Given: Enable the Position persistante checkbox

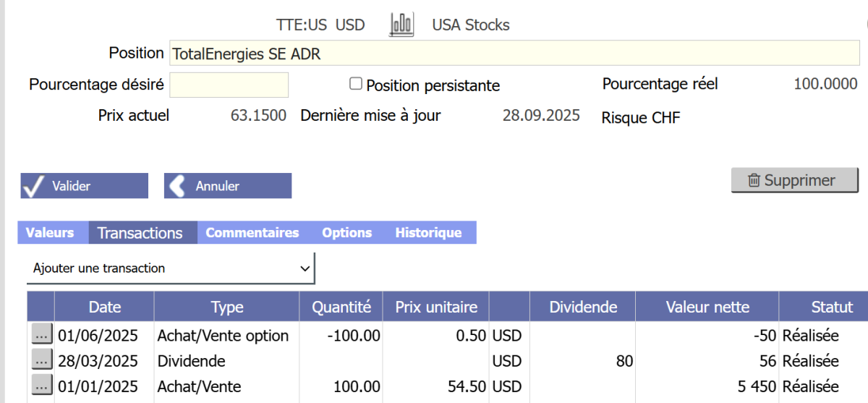Looking at the screenshot, I should 355,84.
